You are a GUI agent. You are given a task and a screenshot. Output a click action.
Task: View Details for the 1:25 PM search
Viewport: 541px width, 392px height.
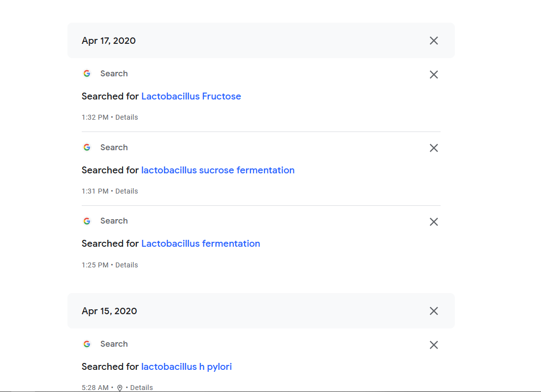[x=127, y=265]
